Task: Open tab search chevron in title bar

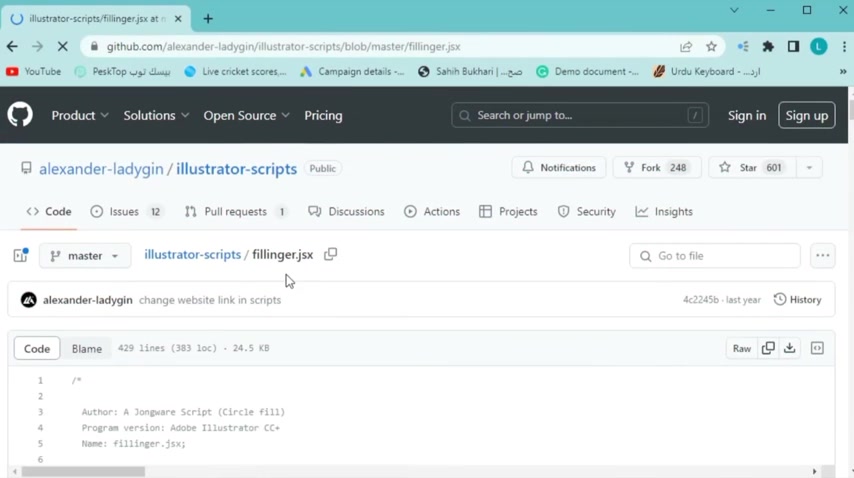Action: pyautogui.click(x=734, y=10)
